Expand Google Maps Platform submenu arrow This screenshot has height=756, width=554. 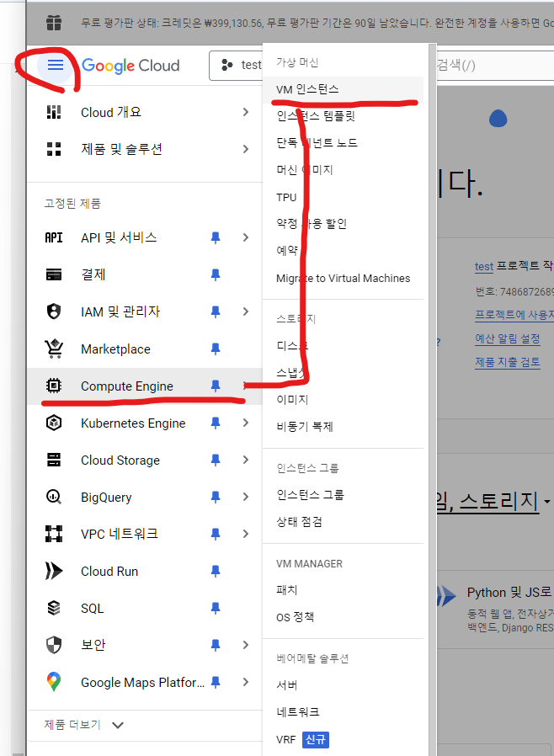pos(246,682)
